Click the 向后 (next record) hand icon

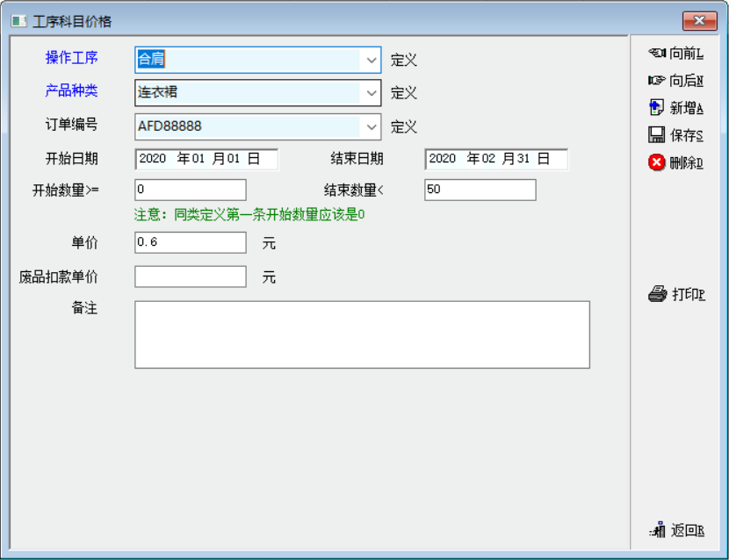pos(657,81)
